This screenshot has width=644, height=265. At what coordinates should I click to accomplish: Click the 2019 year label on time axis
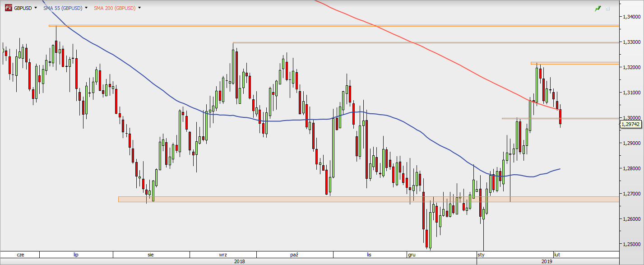coord(547,261)
